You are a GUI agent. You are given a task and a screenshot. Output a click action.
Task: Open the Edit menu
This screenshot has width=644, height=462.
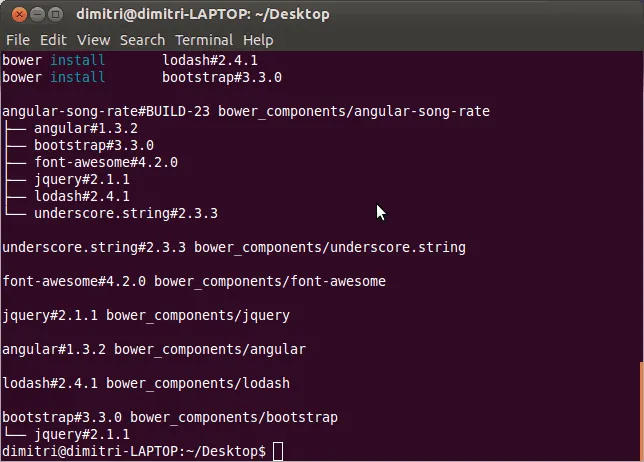pos(53,40)
